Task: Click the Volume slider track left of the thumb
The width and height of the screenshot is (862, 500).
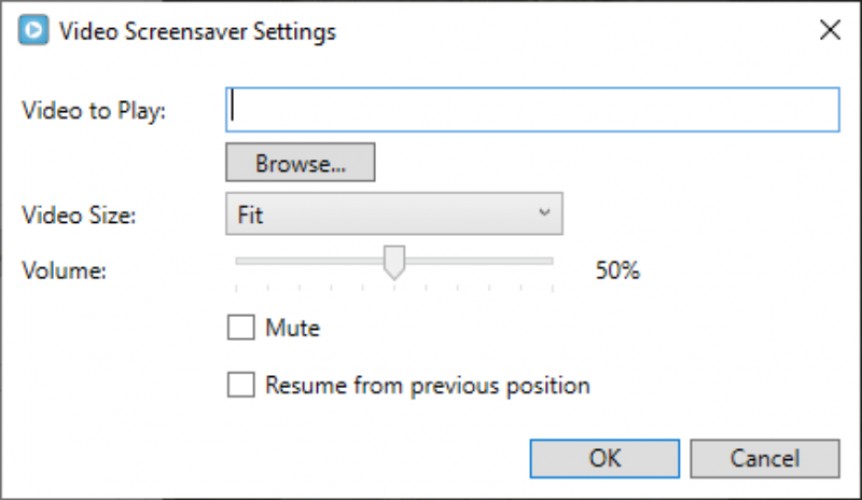Action: 310,261
